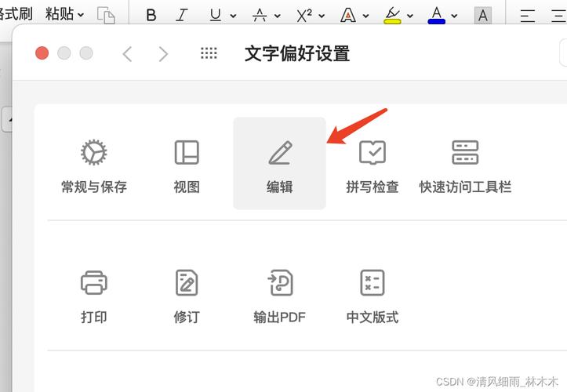The height and width of the screenshot is (392, 567).
Task: Toggle bold formatting in toolbar
Action: [151, 15]
